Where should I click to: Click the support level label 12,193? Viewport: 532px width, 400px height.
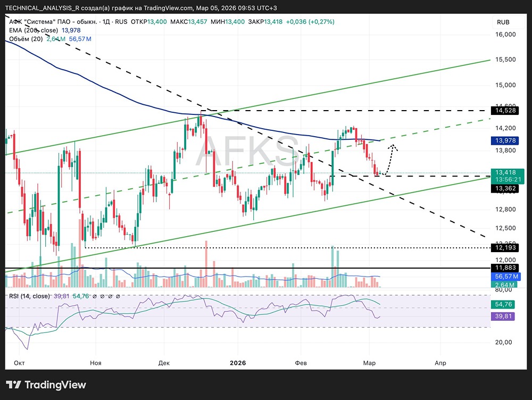(x=504, y=247)
